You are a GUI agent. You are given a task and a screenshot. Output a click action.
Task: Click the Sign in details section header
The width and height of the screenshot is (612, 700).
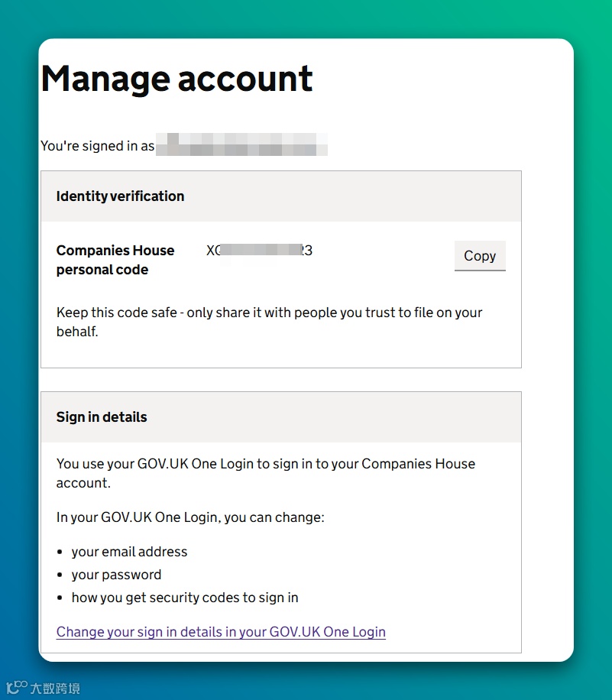102,417
